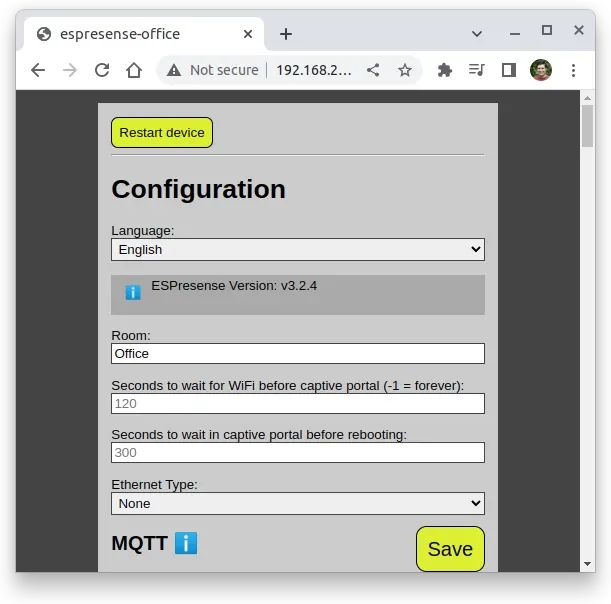Open a new tab with plus icon

(x=286, y=34)
